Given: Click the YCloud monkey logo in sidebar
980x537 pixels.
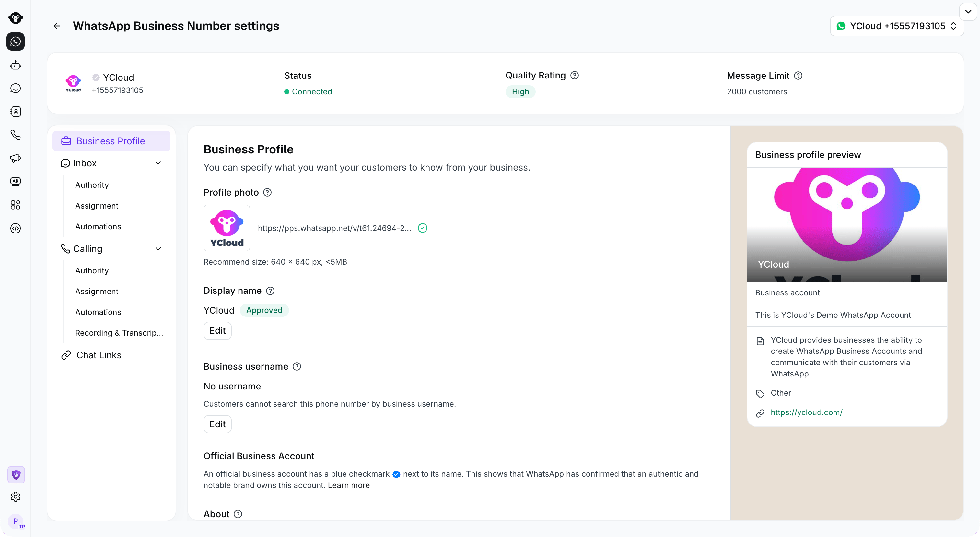Looking at the screenshot, I should pyautogui.click(x=16, y=18).
